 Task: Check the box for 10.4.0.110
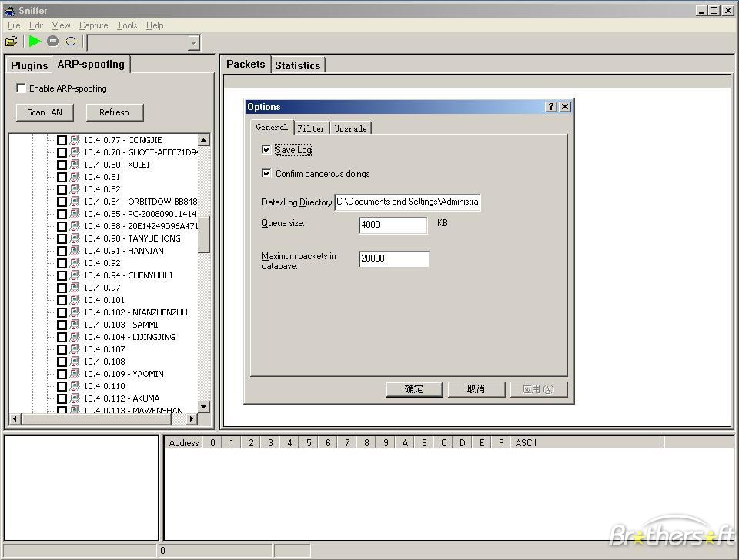click(62, 386)
